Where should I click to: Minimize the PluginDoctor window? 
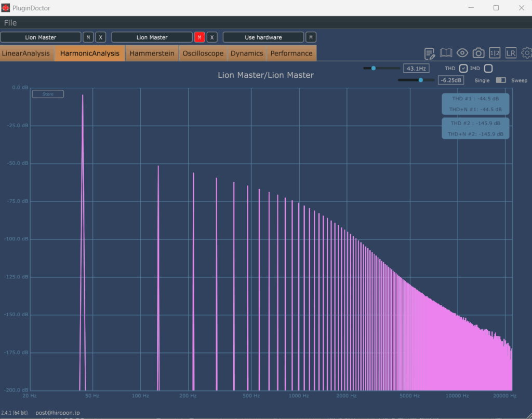coord(471,7)
